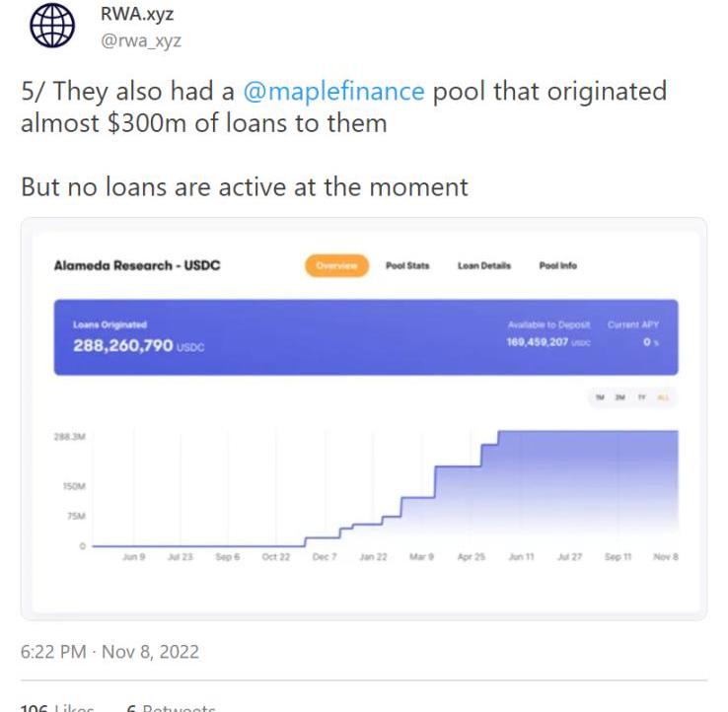728x712 pixels.
Task: Click the Nov 8 chart axis marker
Action: coord(666,557)
